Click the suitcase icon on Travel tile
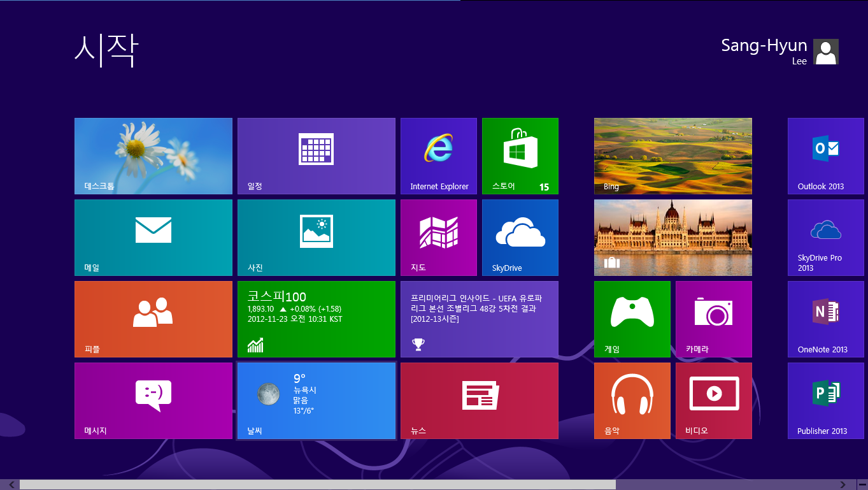 click(612, 263)
